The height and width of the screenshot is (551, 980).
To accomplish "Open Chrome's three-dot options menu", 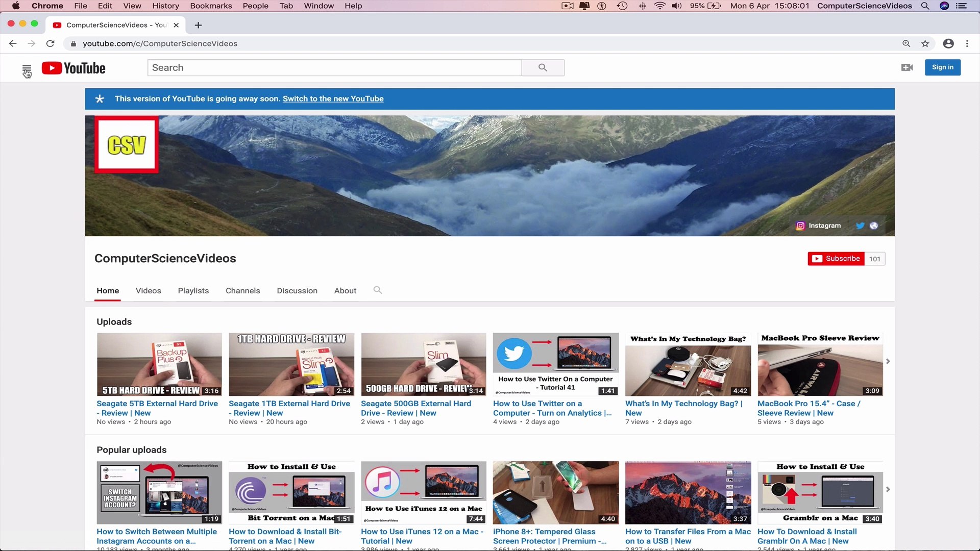I will (x=967, y=43).
